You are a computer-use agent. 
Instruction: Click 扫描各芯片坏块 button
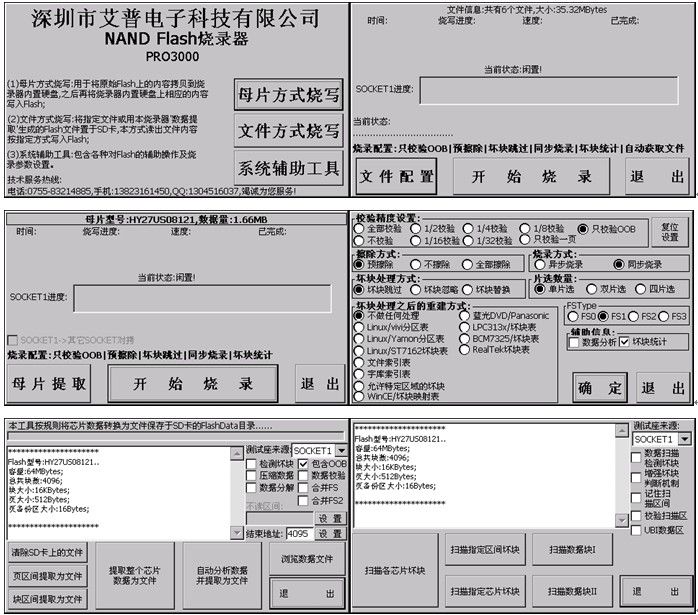pyautogui.click(x=395, y=570)
